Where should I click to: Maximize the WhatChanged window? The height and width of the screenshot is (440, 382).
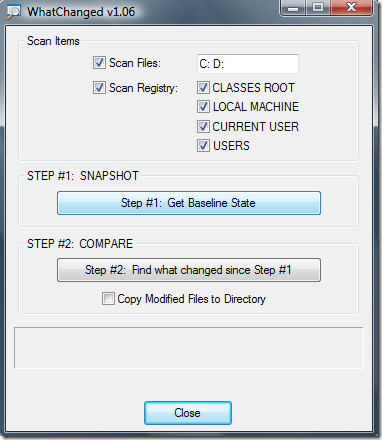point(318,7)
